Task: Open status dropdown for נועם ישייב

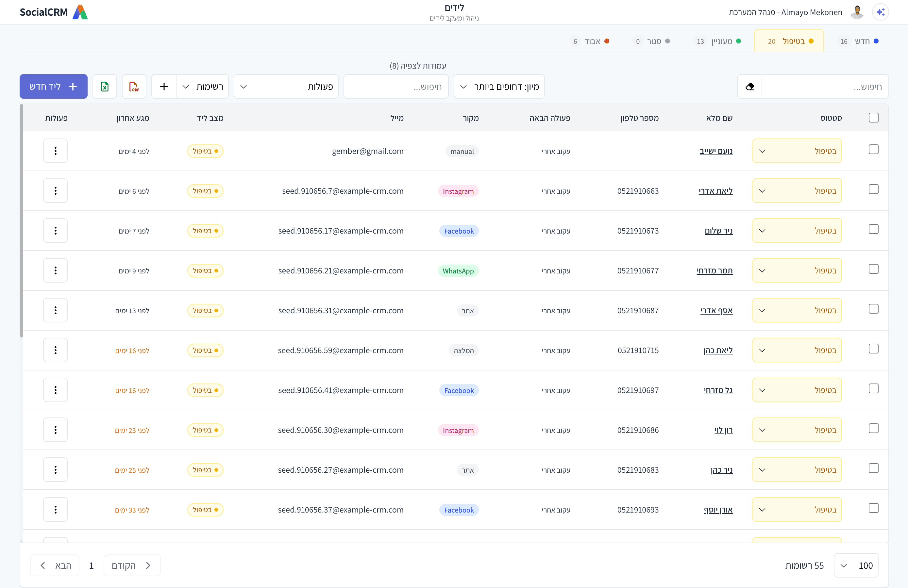Action: coord(797,151)
